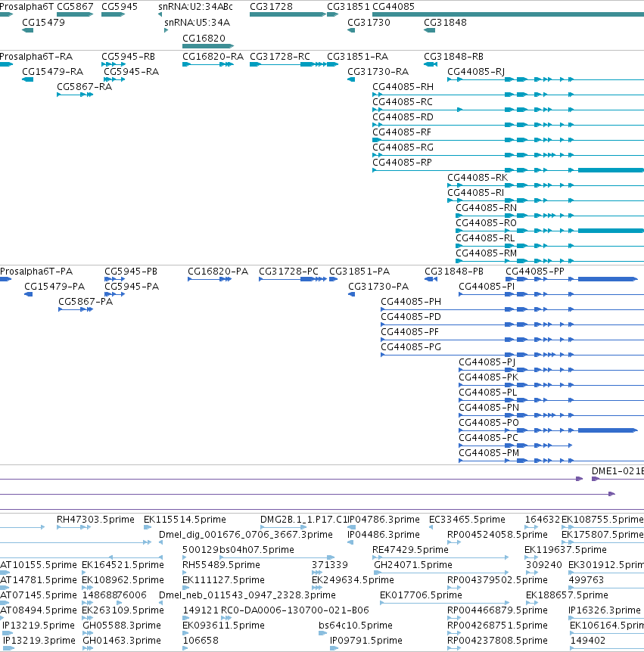Viewport: 644px width, 652px height.
Task: Select the CG5945-RB transcript label
Action: coord(128,57)
